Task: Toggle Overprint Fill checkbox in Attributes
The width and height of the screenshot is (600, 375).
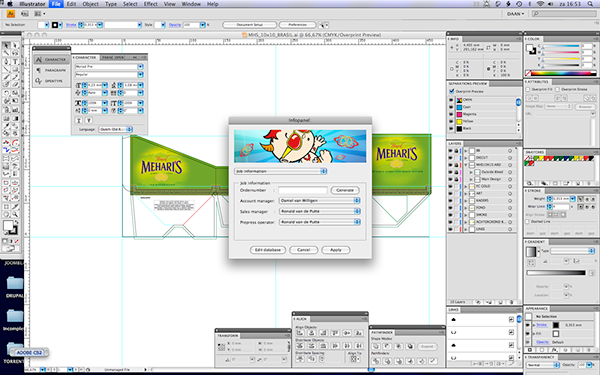Action: [528, 89]
